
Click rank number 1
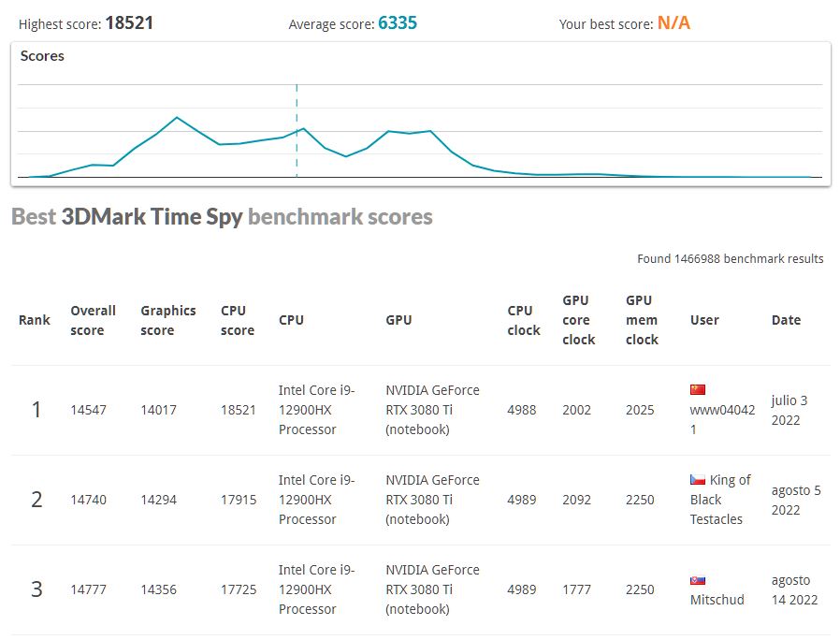[36, 410]
